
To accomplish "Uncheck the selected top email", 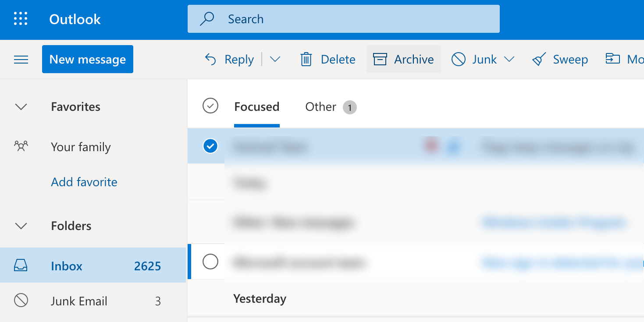I will (210, 146).
